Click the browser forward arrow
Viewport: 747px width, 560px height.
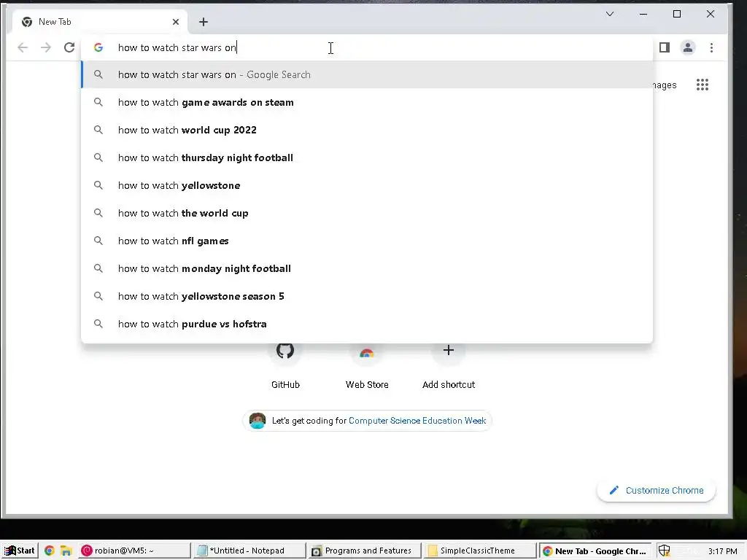46,47
